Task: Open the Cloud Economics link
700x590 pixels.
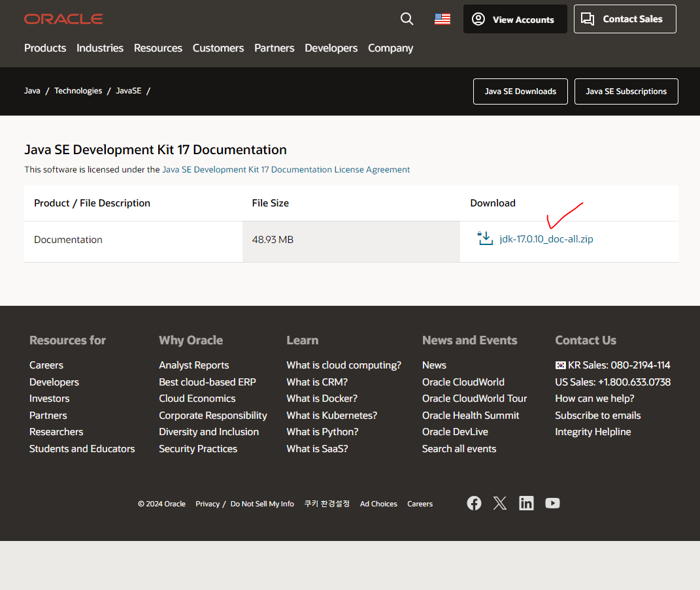Action: point(197,399)
